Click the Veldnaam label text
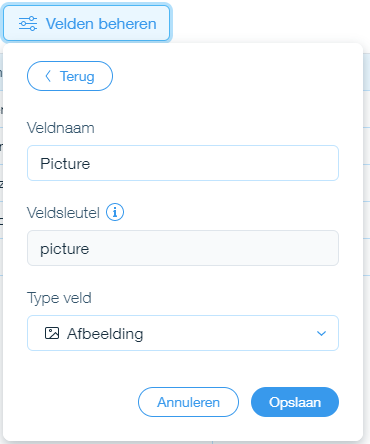Viewport: 370px width, 444px height. click(x=61, y=128)
